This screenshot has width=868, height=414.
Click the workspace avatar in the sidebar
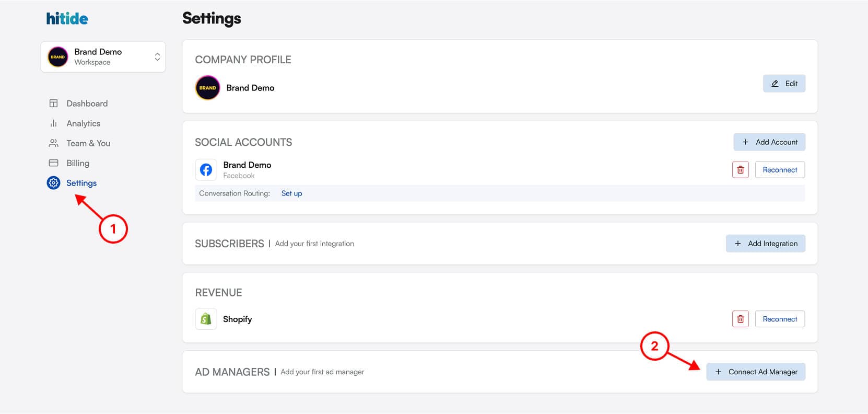pyautogui.click(x=58, y=57)
